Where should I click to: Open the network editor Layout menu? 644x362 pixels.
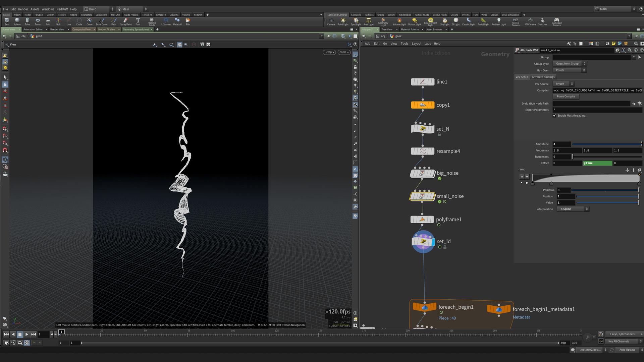pyautogui.click(x=416, y=44)
